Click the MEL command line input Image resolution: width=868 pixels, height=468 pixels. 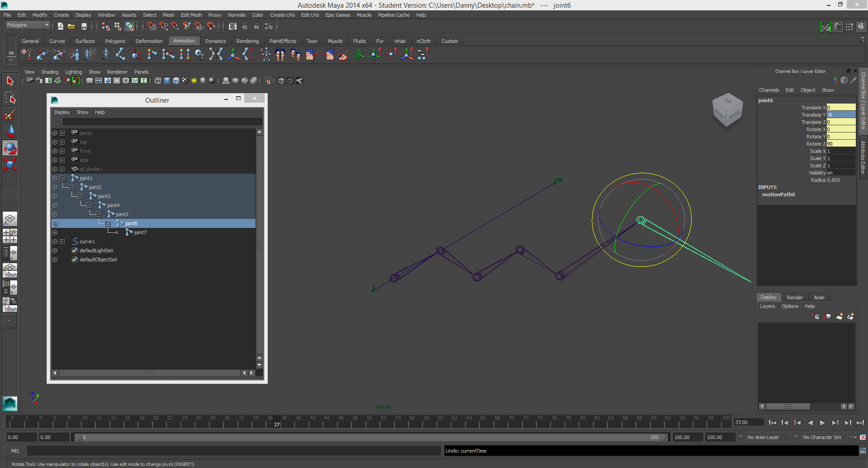click(234, 451)
